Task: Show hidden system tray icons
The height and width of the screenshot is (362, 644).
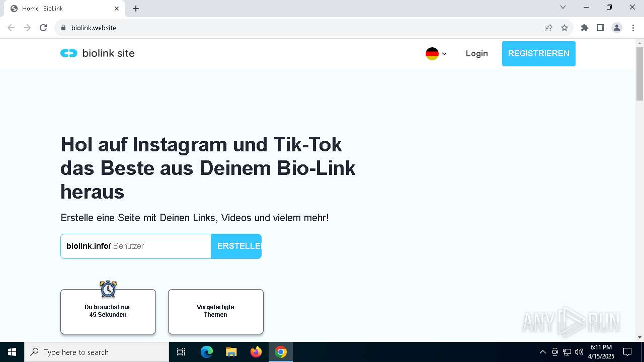Action: 542,352
